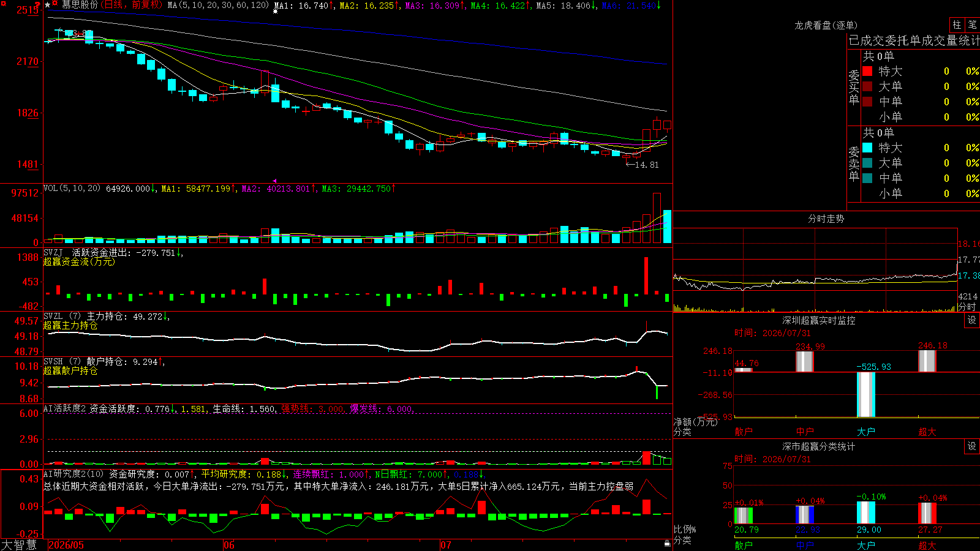Click the AI活跃度2 indicator label
The height and width of the screenshot is (551, 980).
(64, 408)
